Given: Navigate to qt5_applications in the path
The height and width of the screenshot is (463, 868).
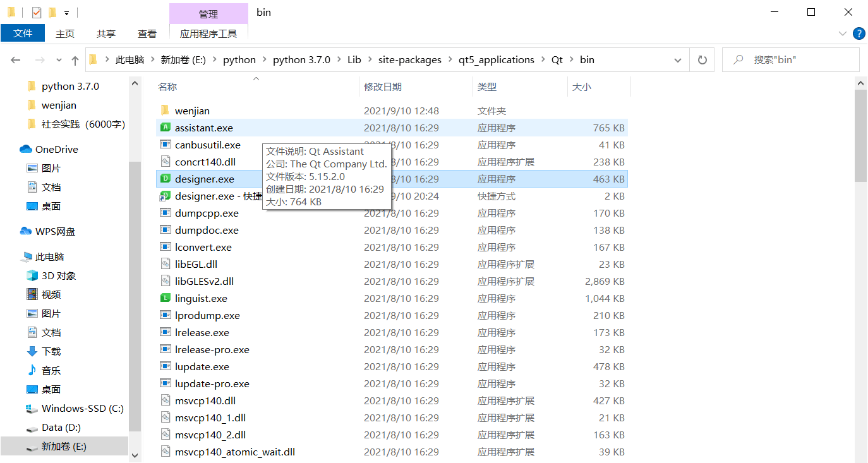Looking at the screenshot, I should pos(497,60).
